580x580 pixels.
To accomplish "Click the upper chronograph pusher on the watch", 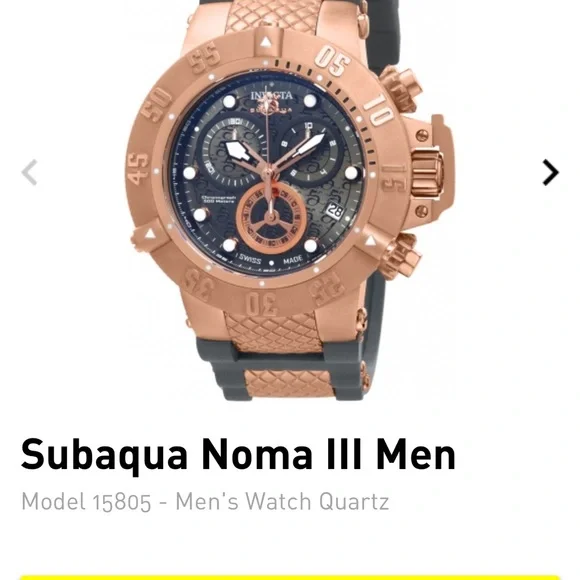I will coord(401,88).
